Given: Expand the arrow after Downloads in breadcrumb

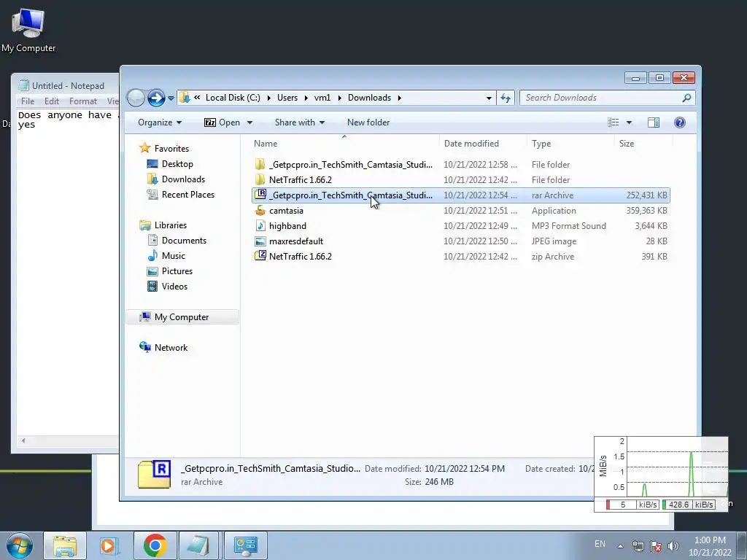Looking at the screenshot, I should pyautogui.click(x=399, y=98).
